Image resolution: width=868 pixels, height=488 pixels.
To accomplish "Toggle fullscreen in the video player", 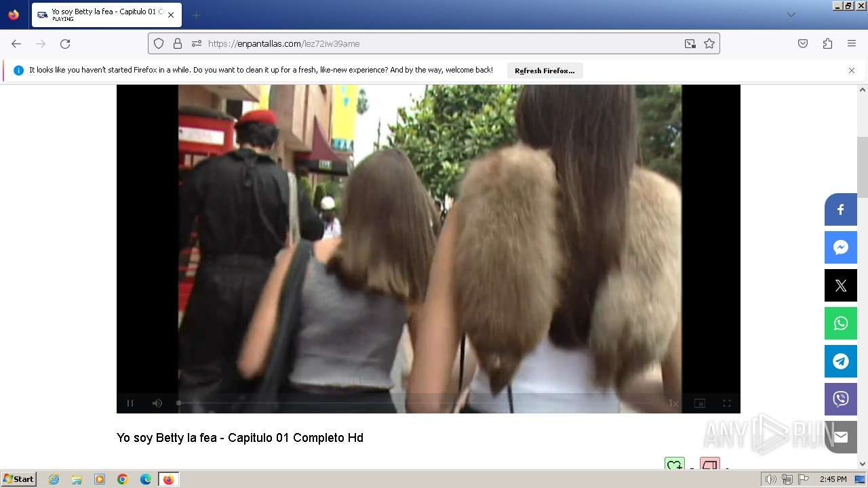I will (x=727, y=403).
